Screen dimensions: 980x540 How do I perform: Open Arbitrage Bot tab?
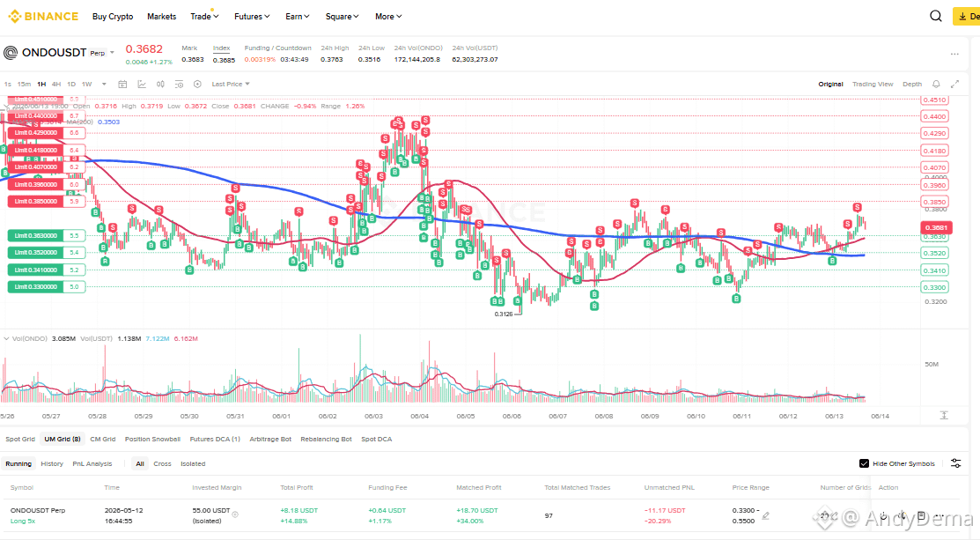(270, 439)
